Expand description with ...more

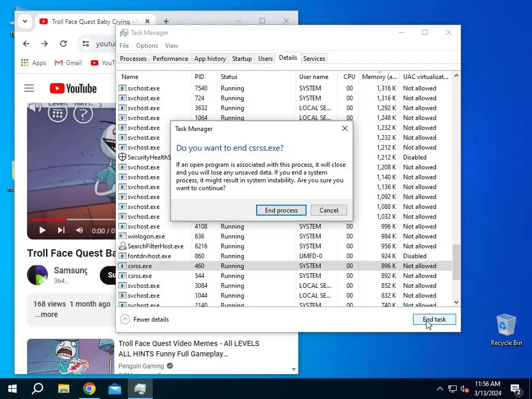coord(46,314)
